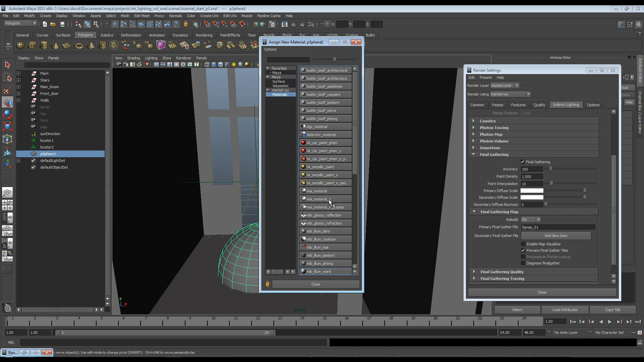Click the polygon cube shelf icon

point(32,45)
